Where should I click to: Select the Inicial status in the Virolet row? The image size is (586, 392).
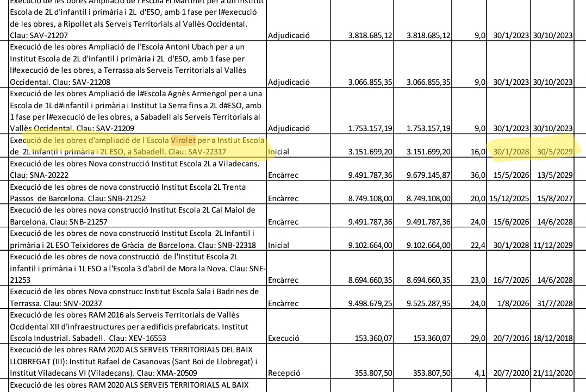pos(278,152)
